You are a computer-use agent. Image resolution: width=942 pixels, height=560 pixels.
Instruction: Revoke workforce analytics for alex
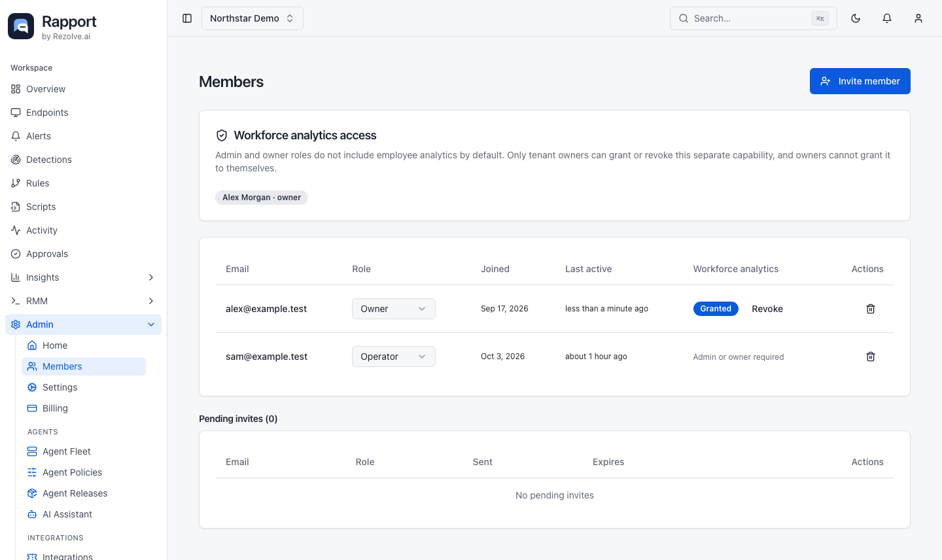coord(767,309)
